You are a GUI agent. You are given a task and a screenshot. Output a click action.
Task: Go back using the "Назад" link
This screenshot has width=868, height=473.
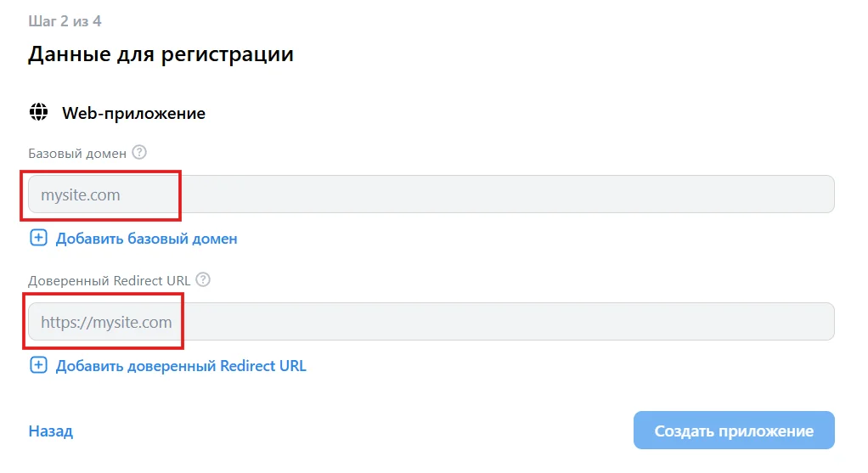click(x=51, y=431)
